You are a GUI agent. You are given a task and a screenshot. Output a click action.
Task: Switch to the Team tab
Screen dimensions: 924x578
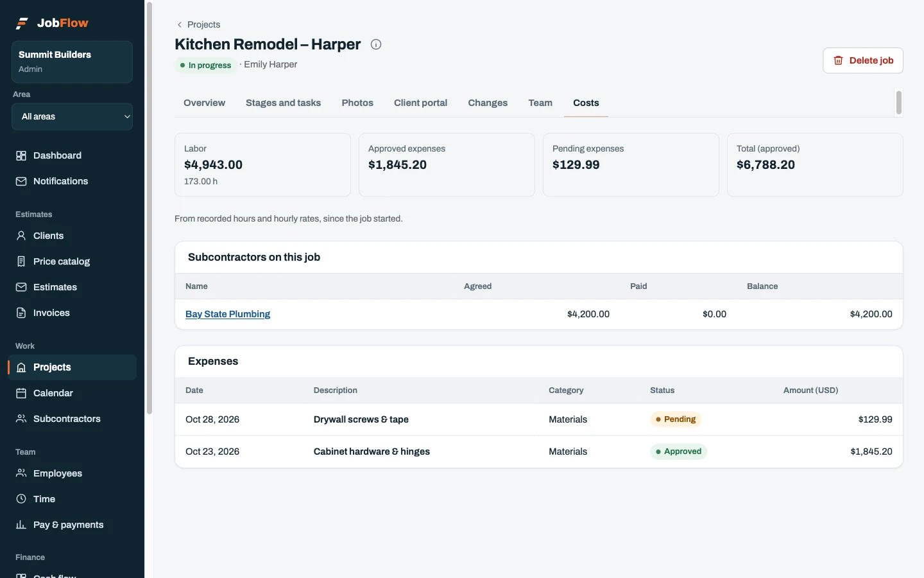click(x=540, y=103)
